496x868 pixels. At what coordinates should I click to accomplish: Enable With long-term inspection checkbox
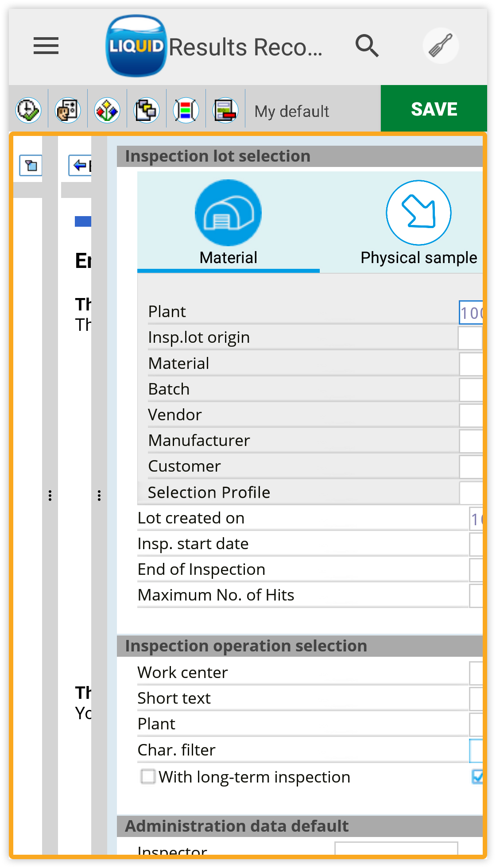[148, 776]
